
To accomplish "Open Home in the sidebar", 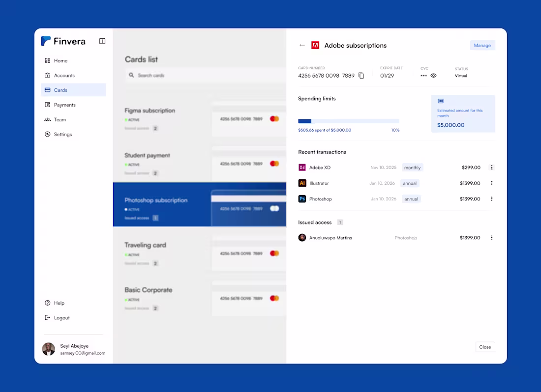I will [x=73, y=60].
